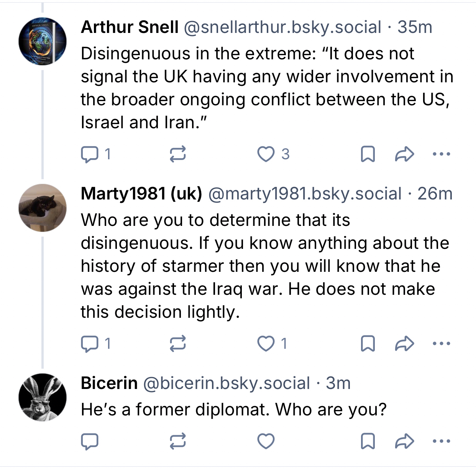View Arthur Snell's book cover avatar
The image size is (476, 469).
[43, 41]
